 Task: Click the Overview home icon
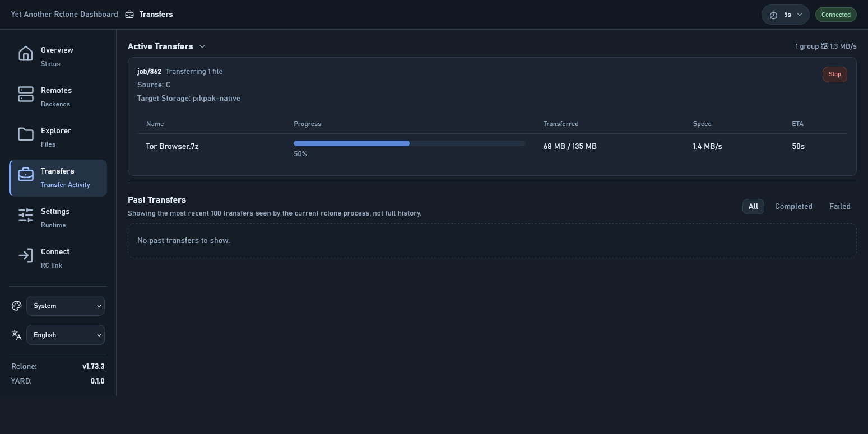[26, 54]
